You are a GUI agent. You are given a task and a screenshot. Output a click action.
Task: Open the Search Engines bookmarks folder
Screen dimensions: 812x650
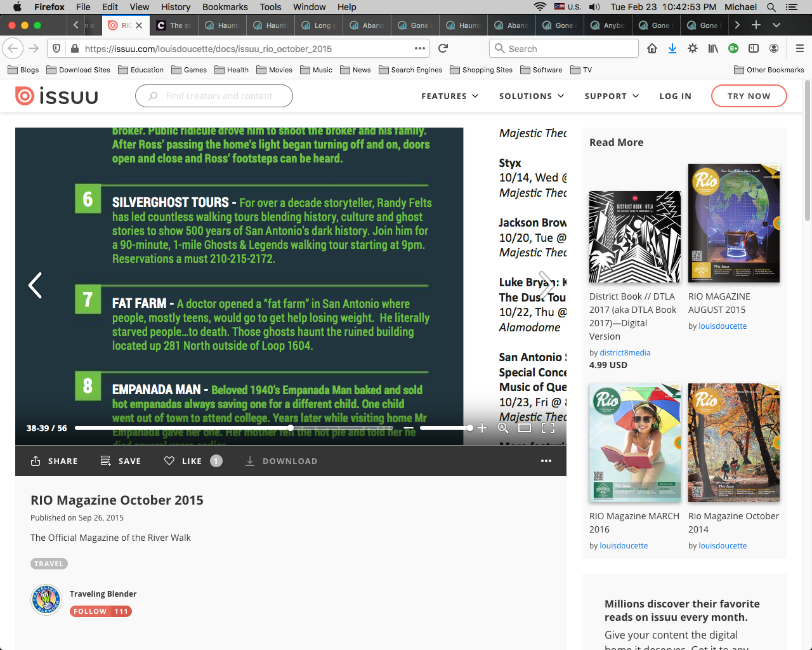click(410, 70)
